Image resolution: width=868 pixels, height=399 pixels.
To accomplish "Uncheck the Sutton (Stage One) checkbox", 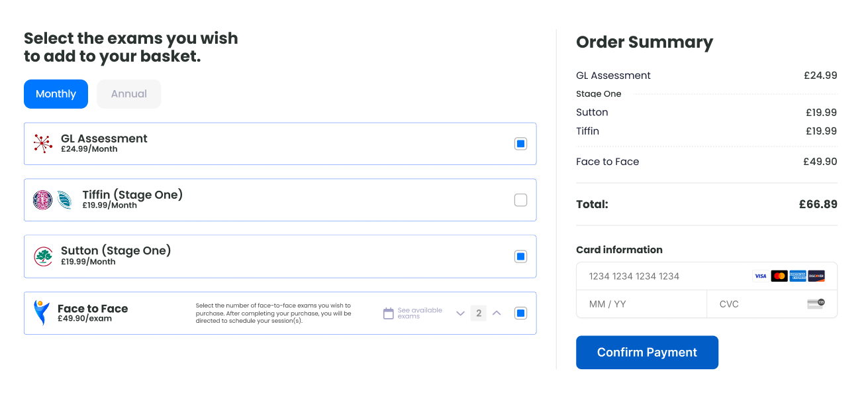I will coord(520,256).
